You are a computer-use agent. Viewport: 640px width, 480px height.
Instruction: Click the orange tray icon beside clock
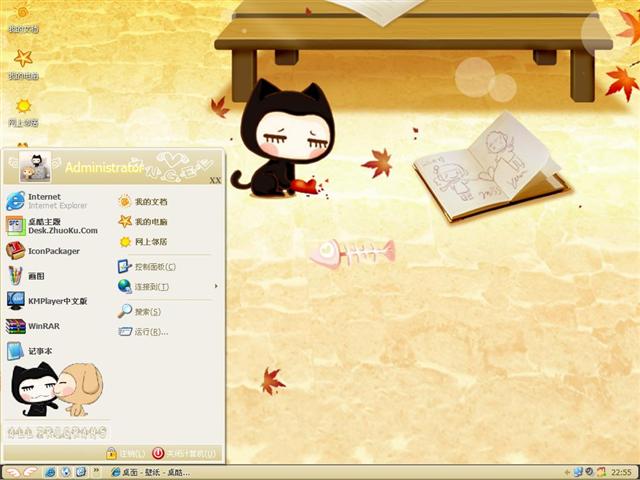pos(601,472)
